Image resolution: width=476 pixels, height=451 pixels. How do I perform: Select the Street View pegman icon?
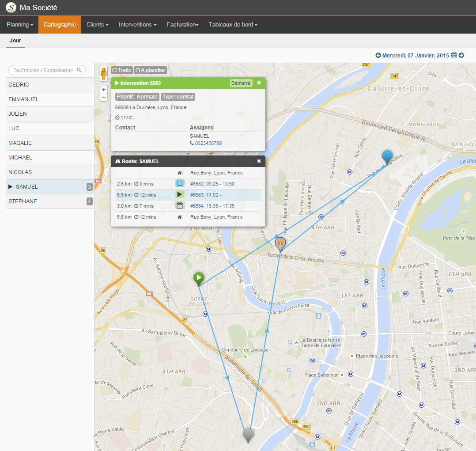tap(103, 73)
